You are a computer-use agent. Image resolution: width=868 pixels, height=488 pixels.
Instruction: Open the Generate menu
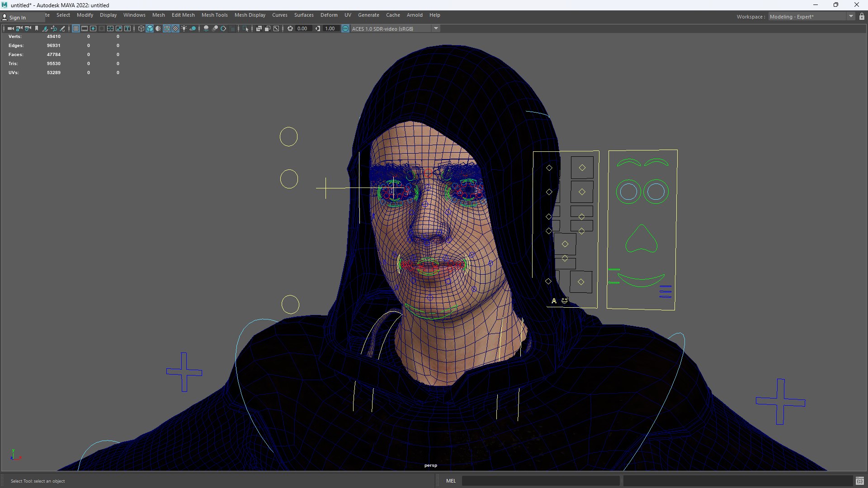368,15
